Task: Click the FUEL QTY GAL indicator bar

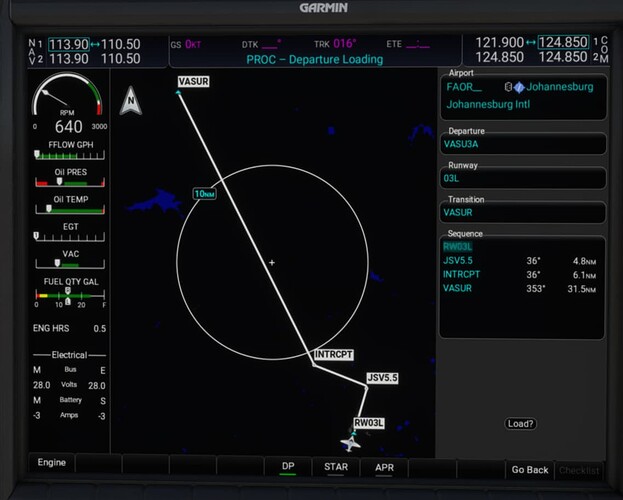Action: pos(70,295)
